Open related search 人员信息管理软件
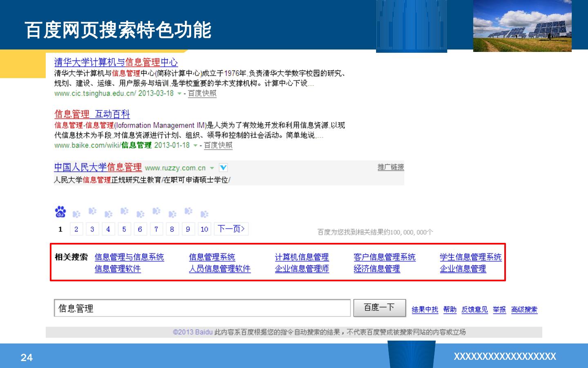 (x=220, y=269)
